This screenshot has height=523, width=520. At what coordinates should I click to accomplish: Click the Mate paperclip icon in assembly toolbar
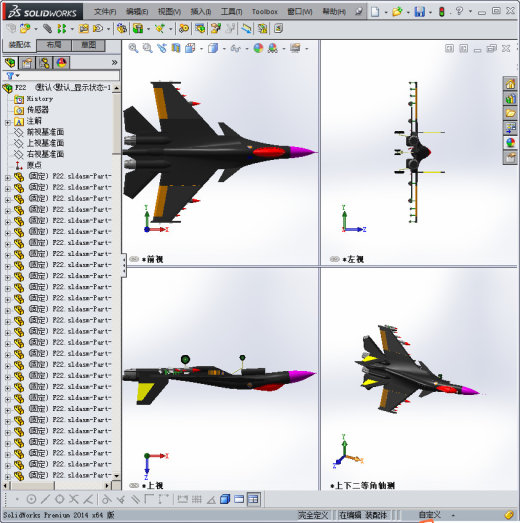(x=47, y=29)
